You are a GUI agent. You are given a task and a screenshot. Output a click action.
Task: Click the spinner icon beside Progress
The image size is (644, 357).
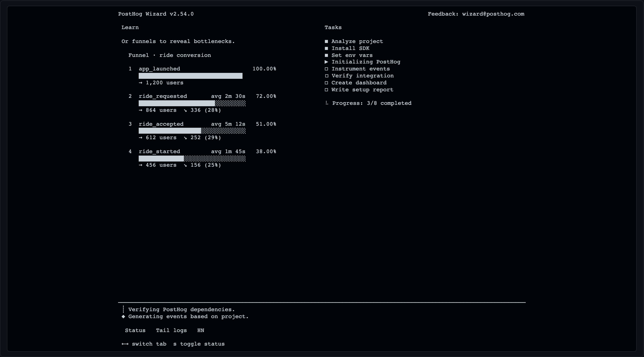327,103
